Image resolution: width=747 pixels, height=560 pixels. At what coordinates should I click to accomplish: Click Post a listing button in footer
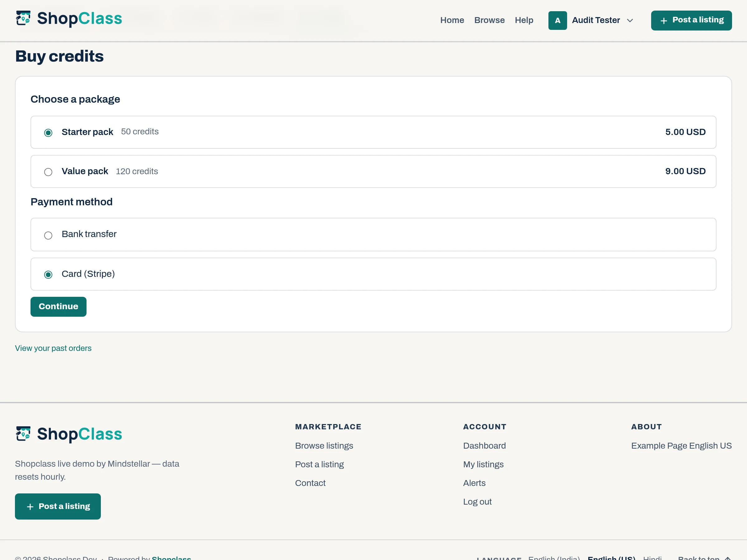click(x=58, y=506)
